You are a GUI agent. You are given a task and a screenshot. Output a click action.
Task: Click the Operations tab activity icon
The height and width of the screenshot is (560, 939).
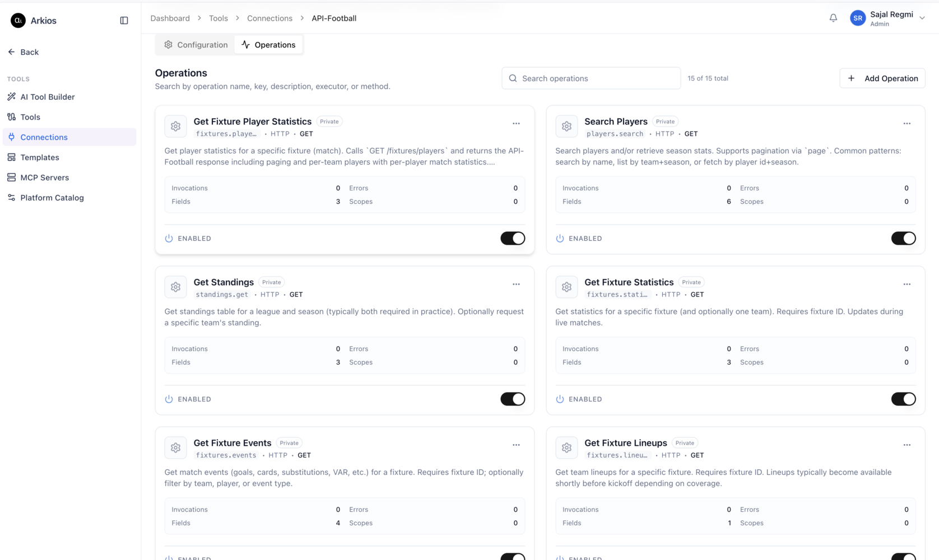245,45
